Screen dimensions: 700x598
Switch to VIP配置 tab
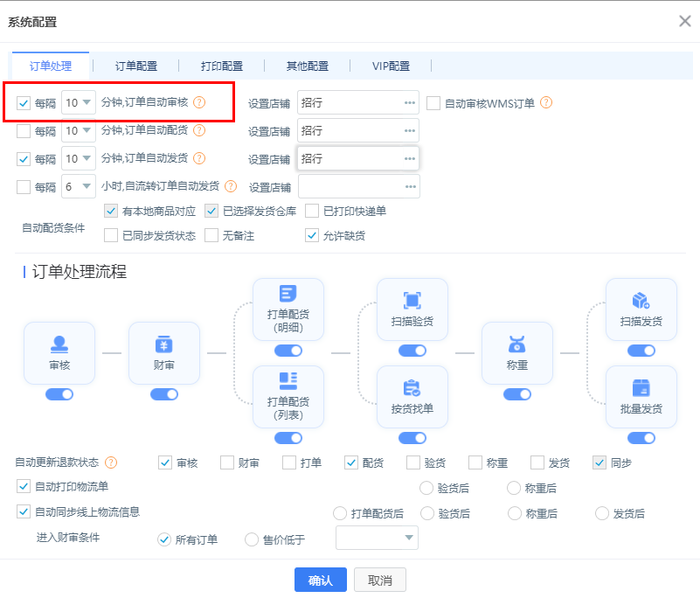pos(391,66)
